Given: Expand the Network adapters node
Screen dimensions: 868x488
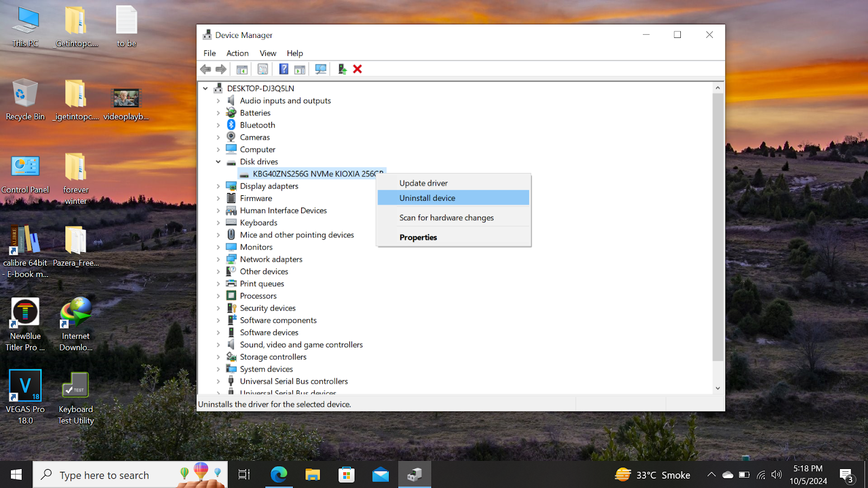Looking at the screenshot, I should (x=218, y=259).
